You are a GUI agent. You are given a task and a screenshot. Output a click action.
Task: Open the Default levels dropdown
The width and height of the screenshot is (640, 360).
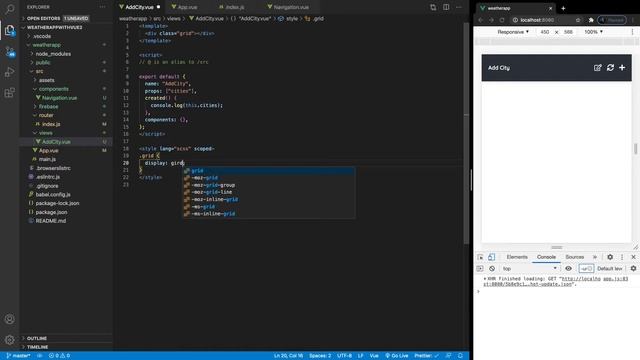point(609,269)
